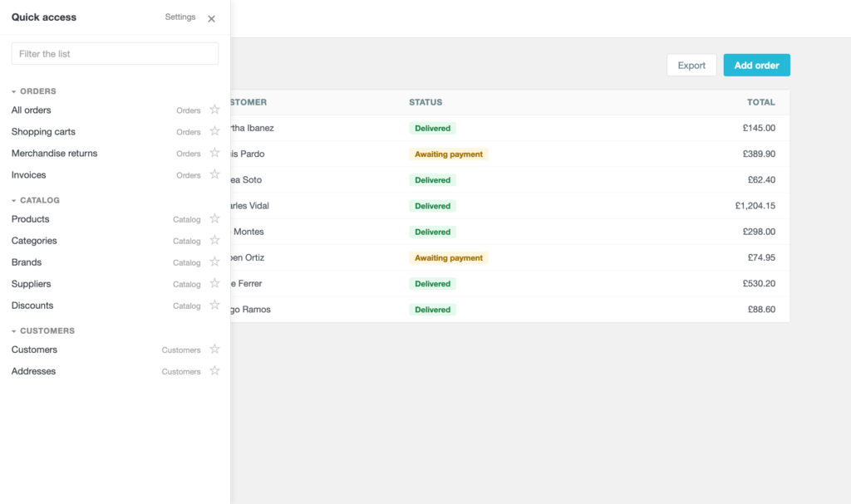Viewport: 851px width, 504px height.
Task: Select the £530.20 total
Action: point(759,284)
